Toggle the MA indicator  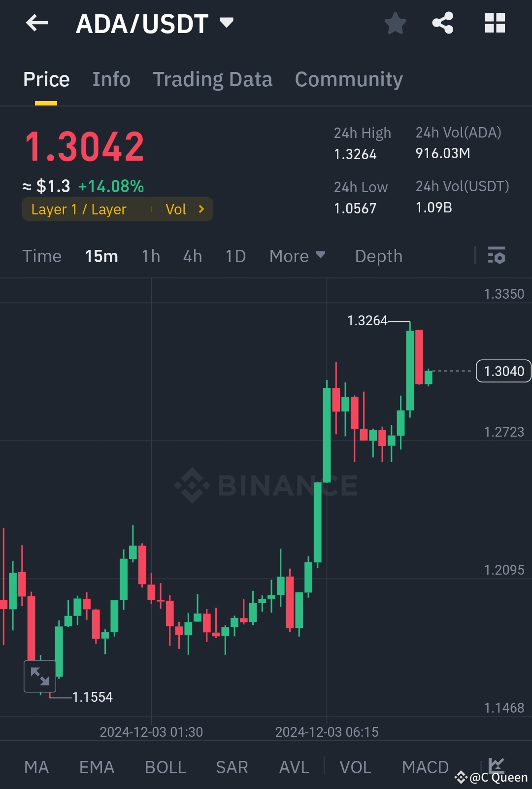[x=36, y=767]
